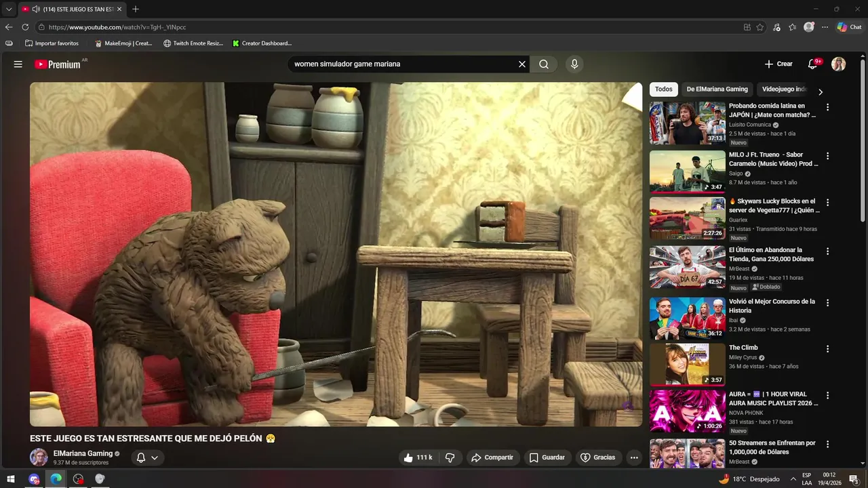Open MakeEmoji bookmark

[123, 43]
